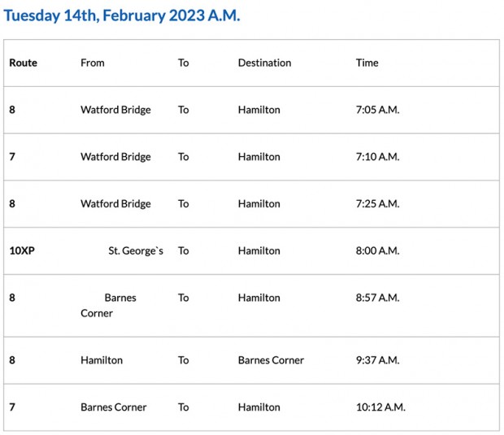Select Watford Bridge in the 7:10 A.M. row
504x435 pixels.
[115, 157]
